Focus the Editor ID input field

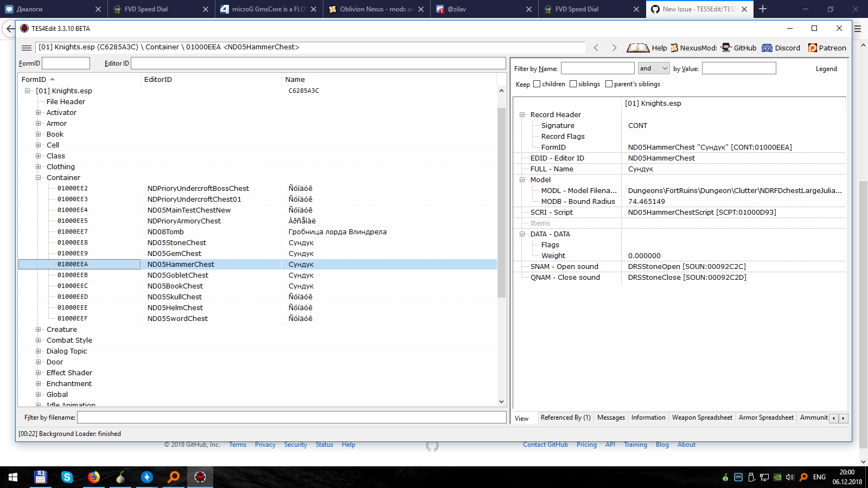point(318,63)
